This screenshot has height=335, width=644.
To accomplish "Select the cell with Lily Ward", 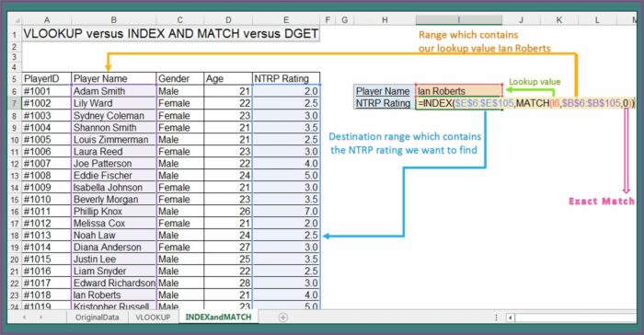I will [114, 103].
